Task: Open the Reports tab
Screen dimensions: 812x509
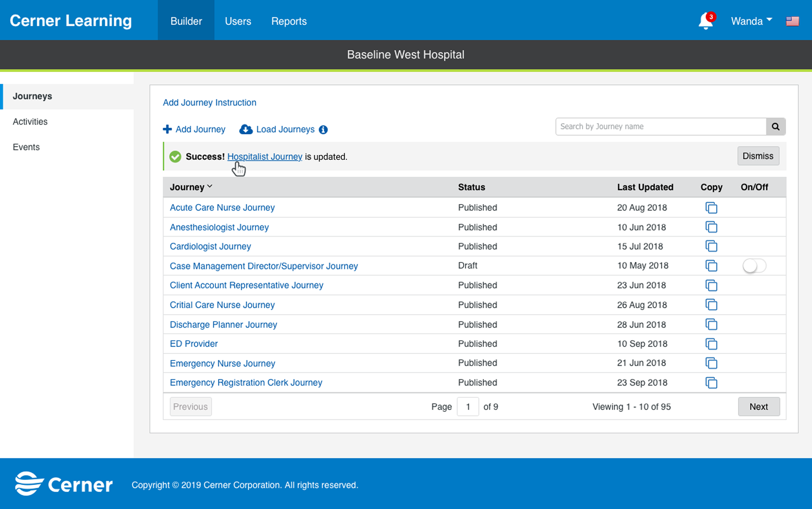Action: pos(289,21)
